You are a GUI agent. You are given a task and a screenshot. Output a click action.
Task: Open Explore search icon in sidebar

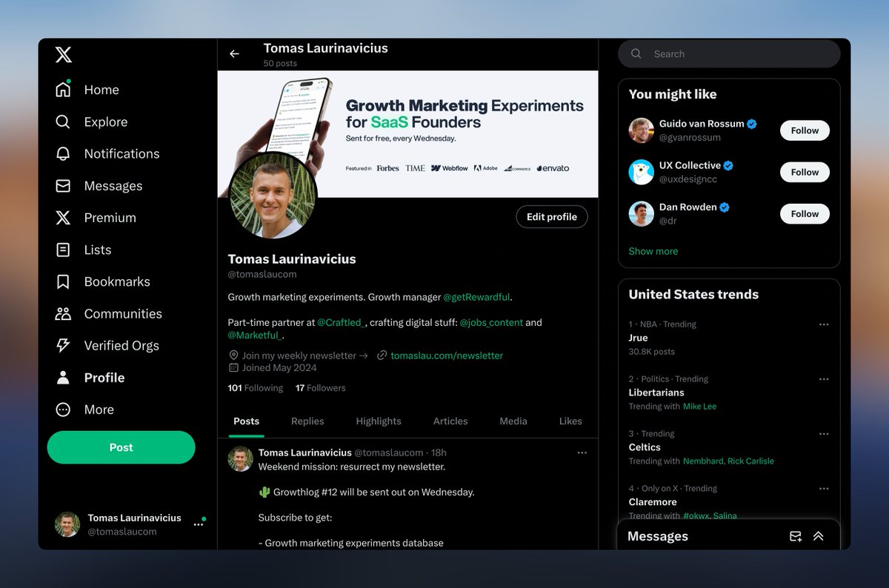(63, 121)
